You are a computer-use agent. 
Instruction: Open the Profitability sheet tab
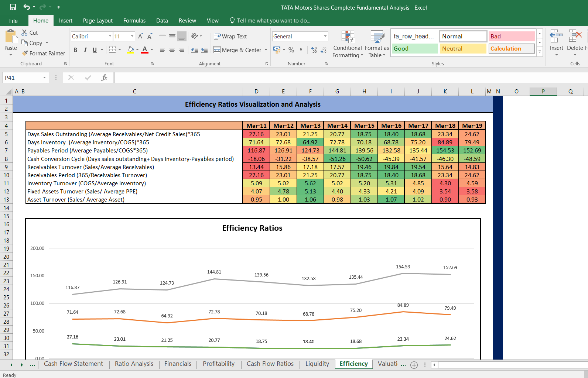219,364
